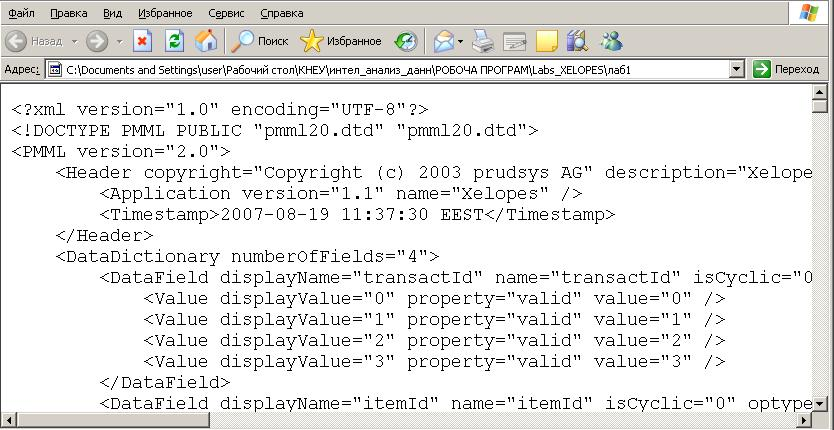834x430 pixels.
Task: Open the Forward history dropdown arrow
Action: click(x=120, y=41)
